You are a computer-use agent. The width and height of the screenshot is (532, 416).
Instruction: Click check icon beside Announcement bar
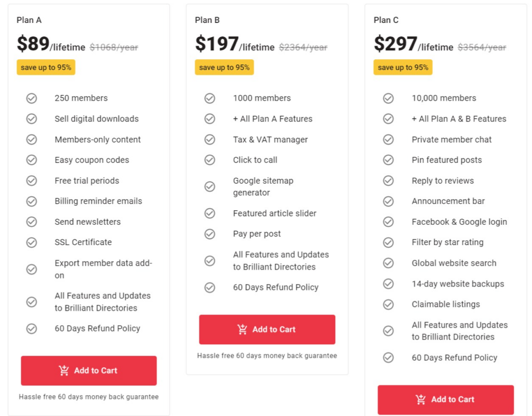tap(388, 201)
